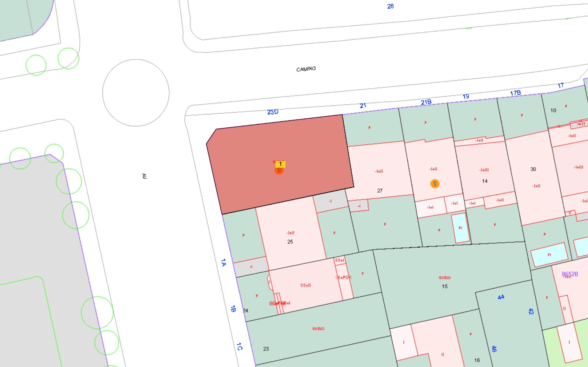588x367 pixels.
Task: Click the orange circle pin on red parcel
Action: pos(279,171)
